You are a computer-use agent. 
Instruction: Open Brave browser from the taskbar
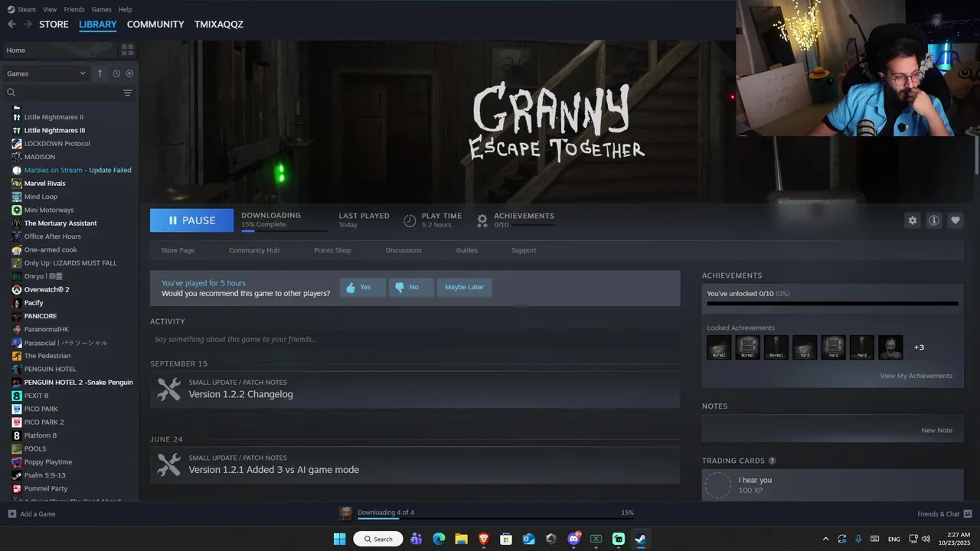click(484, 539)
